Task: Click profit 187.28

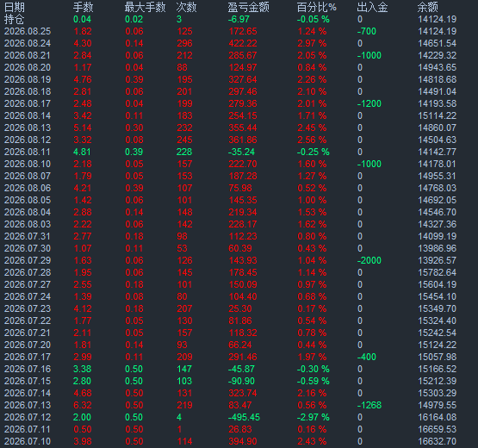Action: (x=243, y=176)
